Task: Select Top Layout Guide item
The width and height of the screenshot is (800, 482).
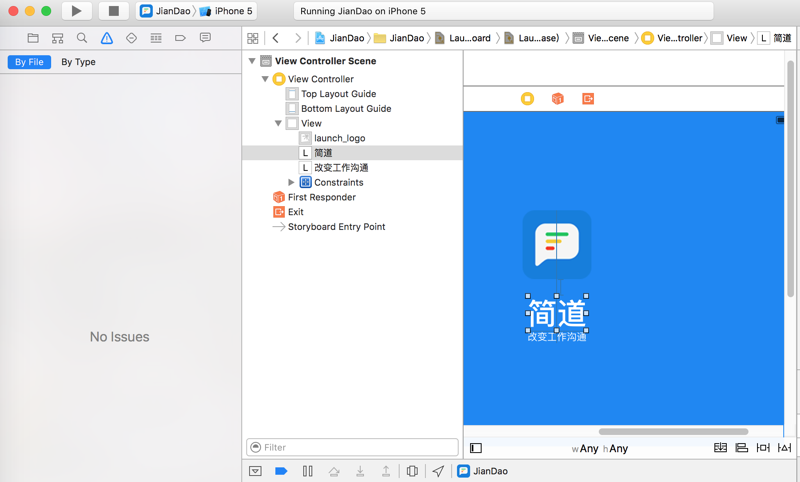Action: 353,94
